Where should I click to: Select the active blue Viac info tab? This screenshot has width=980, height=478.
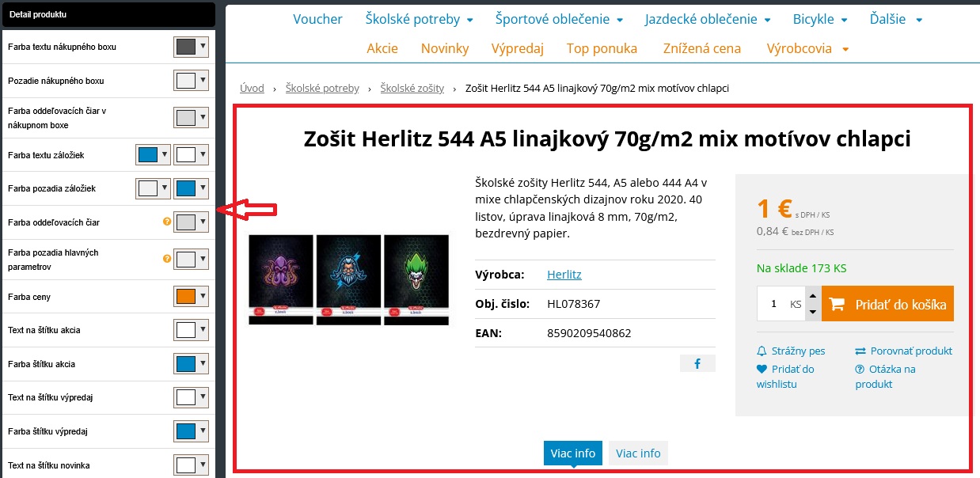point(573,453)
